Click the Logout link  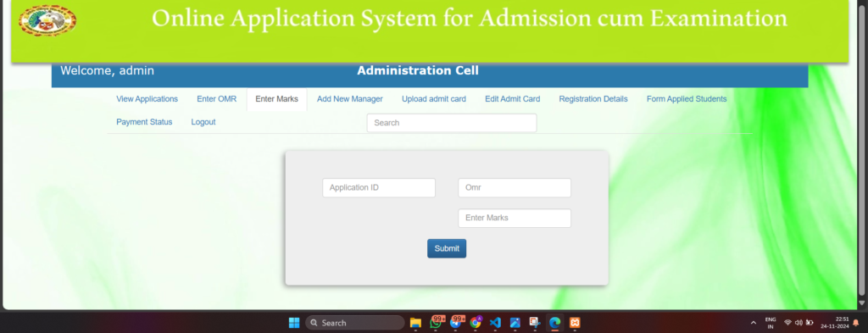tap(203, 122)
